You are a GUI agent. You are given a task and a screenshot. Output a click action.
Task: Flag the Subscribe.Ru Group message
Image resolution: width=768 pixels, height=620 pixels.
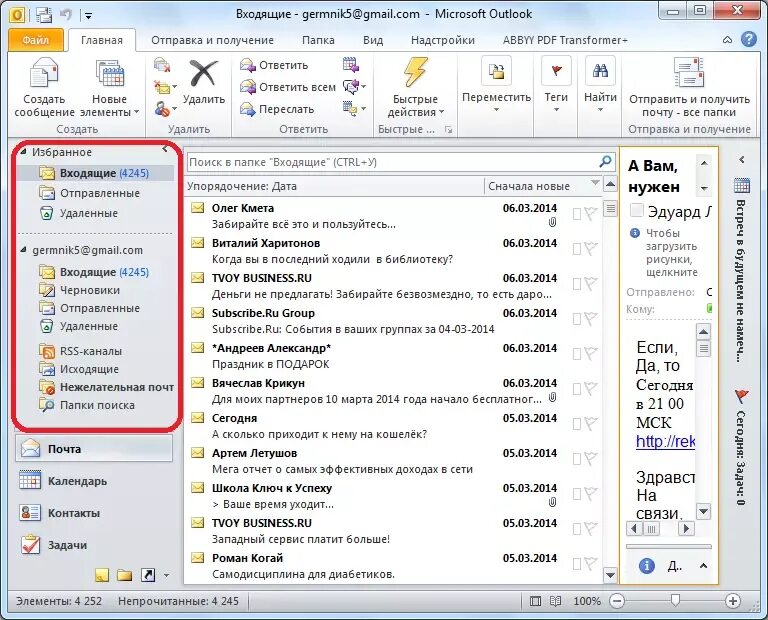pos(591,319)
